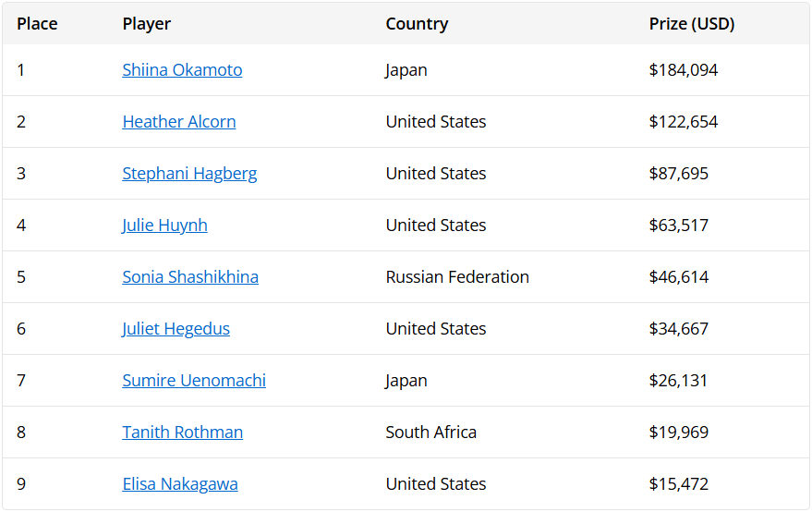Select the $122,654 prize amount
Image resolution: width=812 pixels, height=512 pixels.
click(x=684, y=122)
